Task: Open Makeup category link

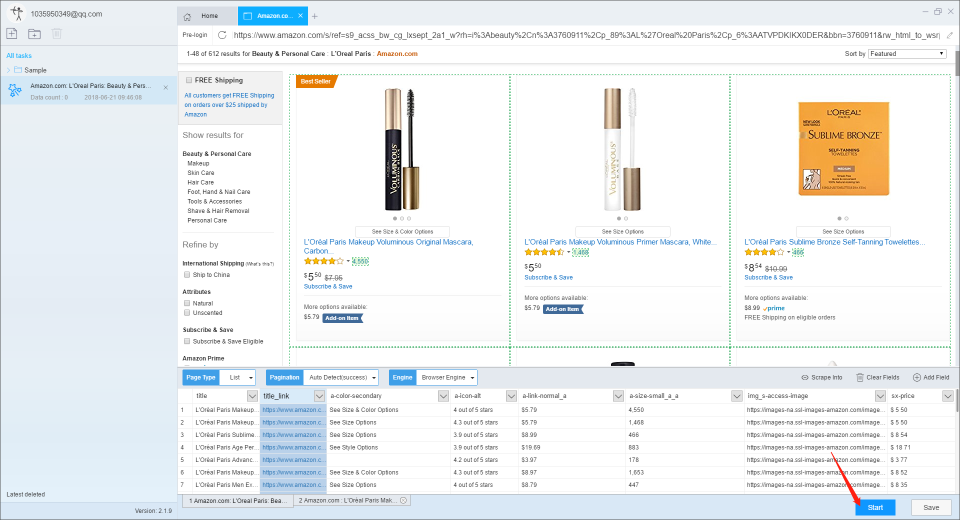Action: click(x=198, y=164)
